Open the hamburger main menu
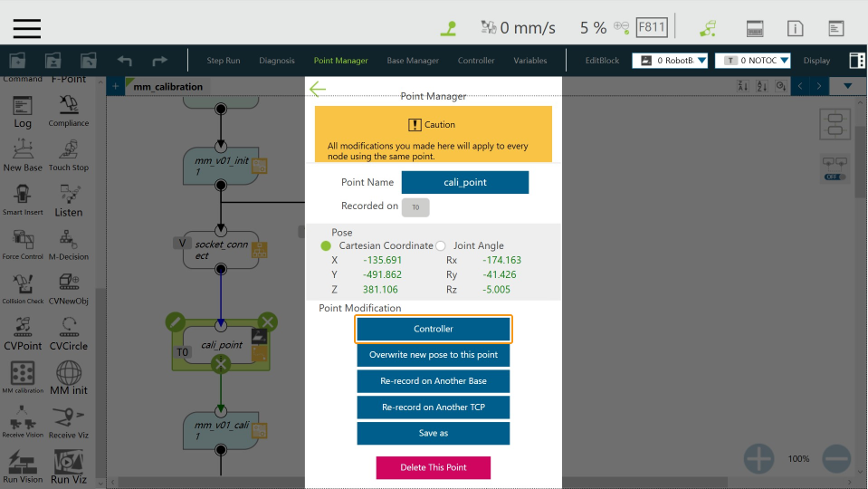This screenshot has height=489, width=868. pyautogui.click(x=27, y=28)
